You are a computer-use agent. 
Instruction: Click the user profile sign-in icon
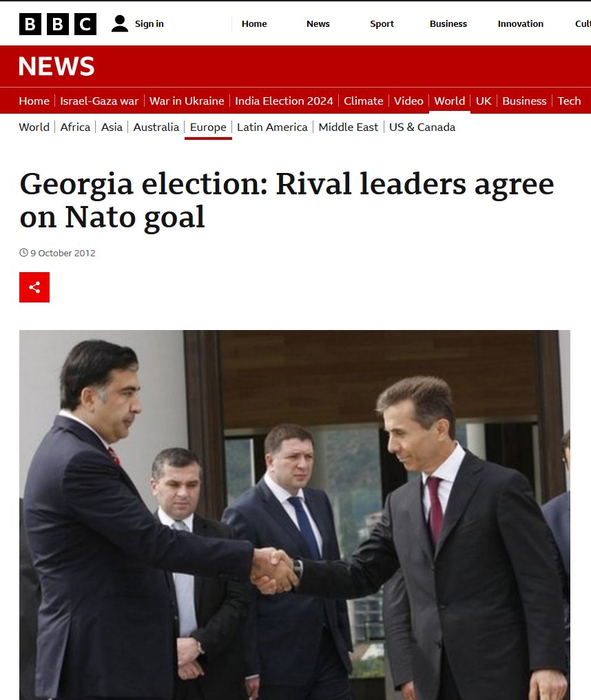pyautogui.click(x=120, y=23)
